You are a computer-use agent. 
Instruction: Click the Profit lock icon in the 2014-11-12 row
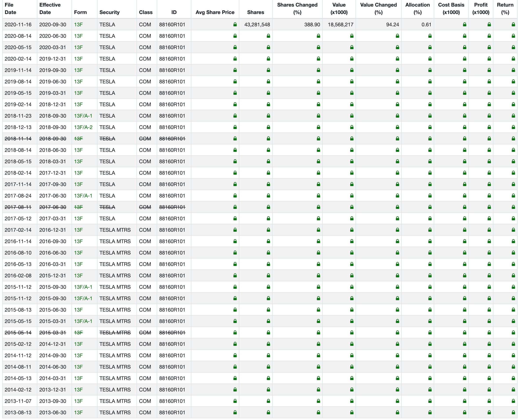[489, 355]
